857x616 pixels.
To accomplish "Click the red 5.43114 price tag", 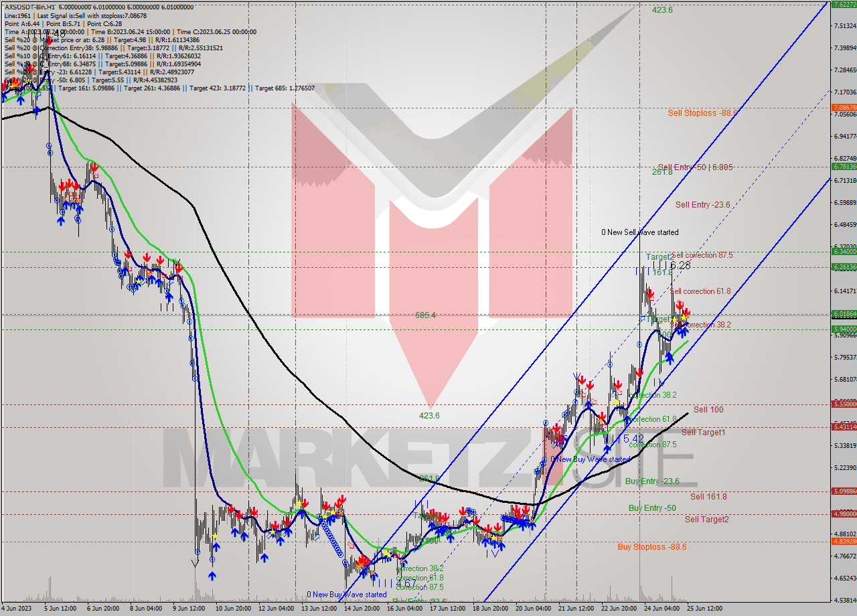I will pyautogui.click(x=843, y=427).
